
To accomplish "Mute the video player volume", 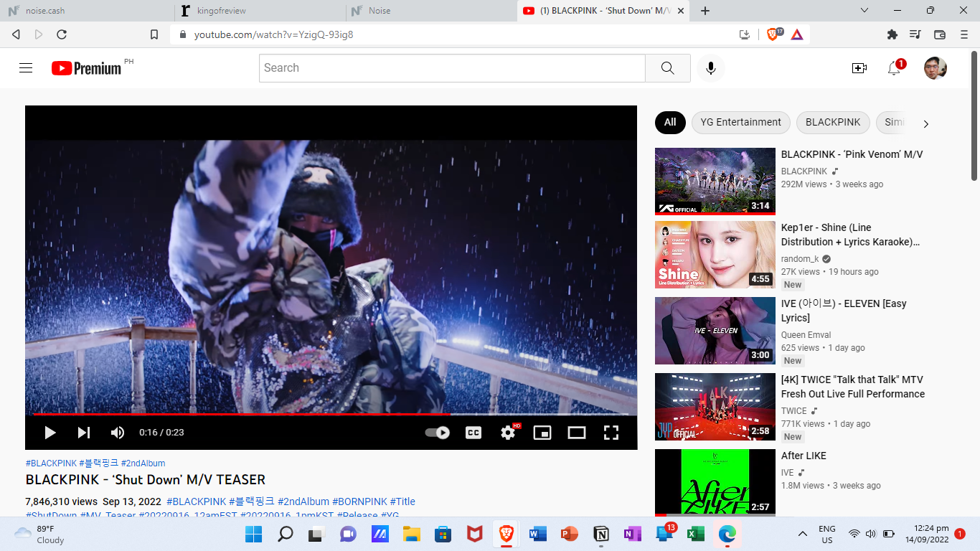I will (x=118, y=433).
